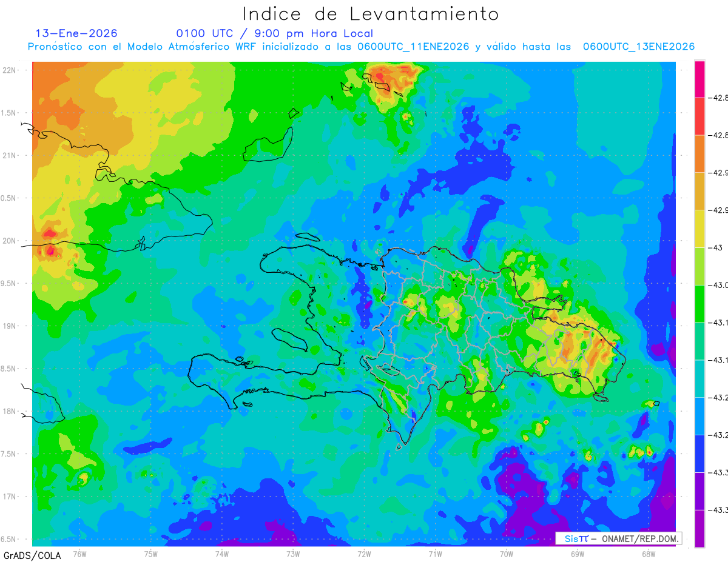Click the '70W' longitude label
Viewport: 728px width, 562px height.
[506, 554]
